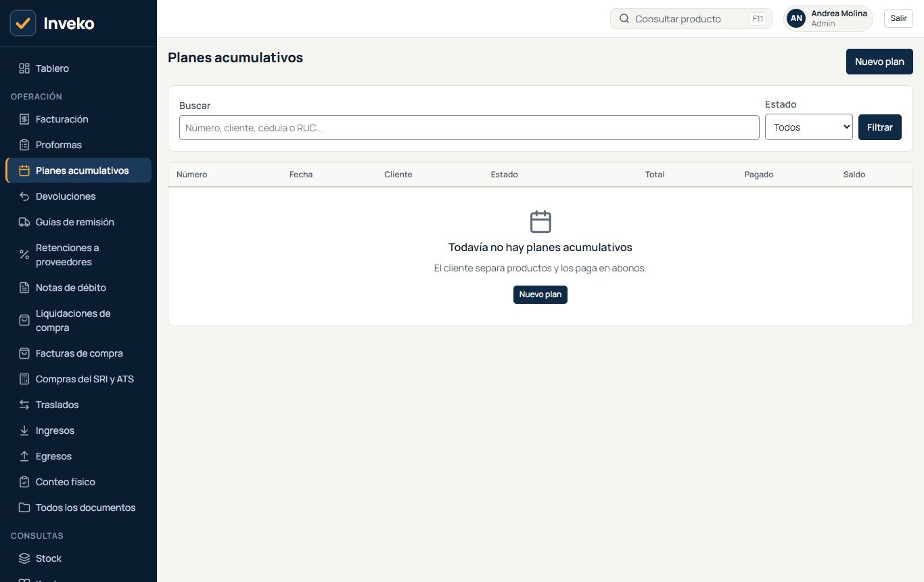
Task: Click the Nuevo plan button at top right
Action: point(879,62)
